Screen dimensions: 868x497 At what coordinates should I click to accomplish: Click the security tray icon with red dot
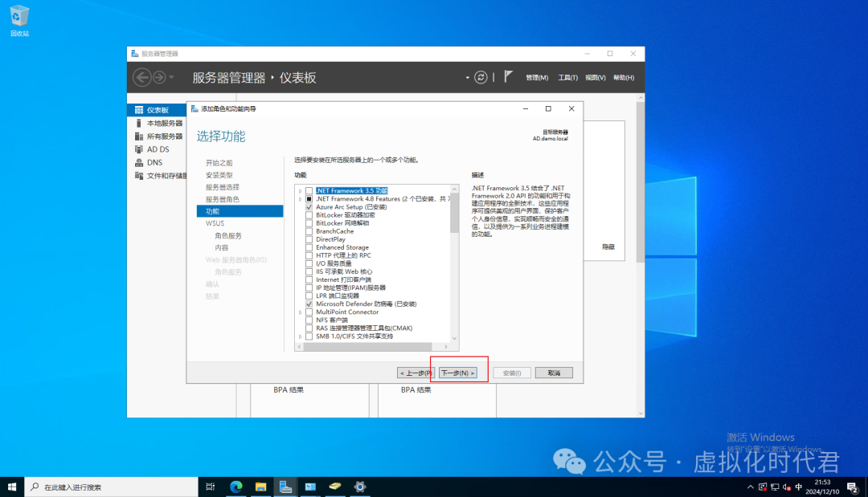pyautogui.click(x=763, y=487)
